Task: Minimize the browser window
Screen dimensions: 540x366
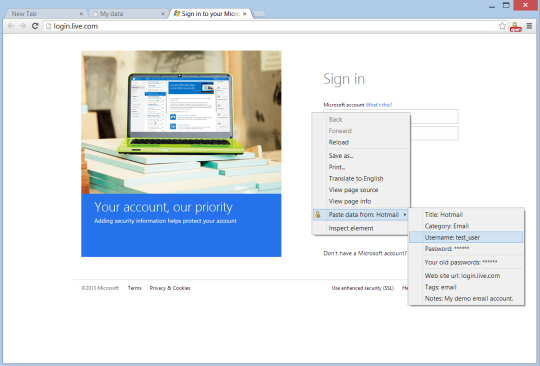Action: click(x=492, y=6)
